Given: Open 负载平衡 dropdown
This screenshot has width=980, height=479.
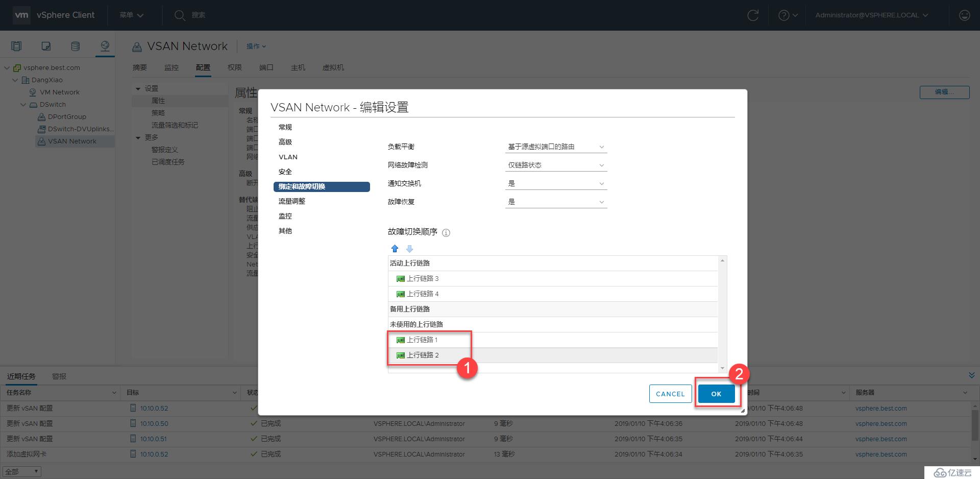Looking at the screenshot, I should 556,147.
